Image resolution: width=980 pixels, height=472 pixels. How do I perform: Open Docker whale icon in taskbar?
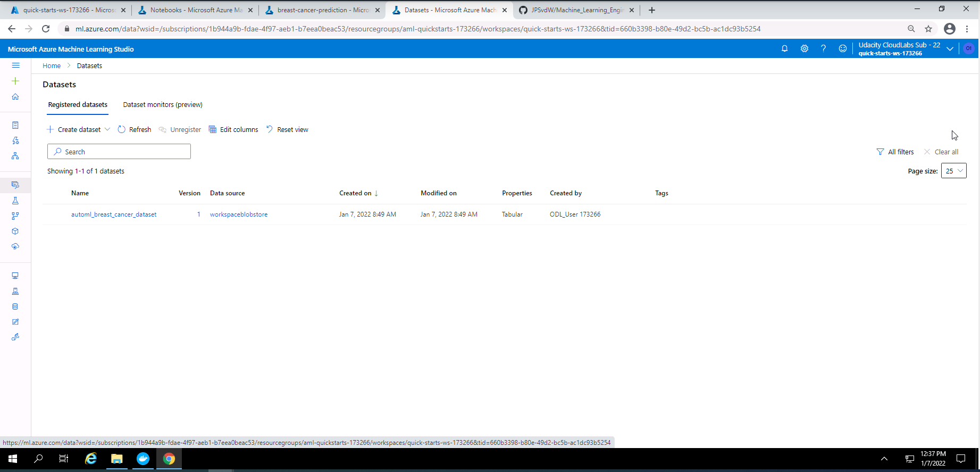(x=143, y=459)
